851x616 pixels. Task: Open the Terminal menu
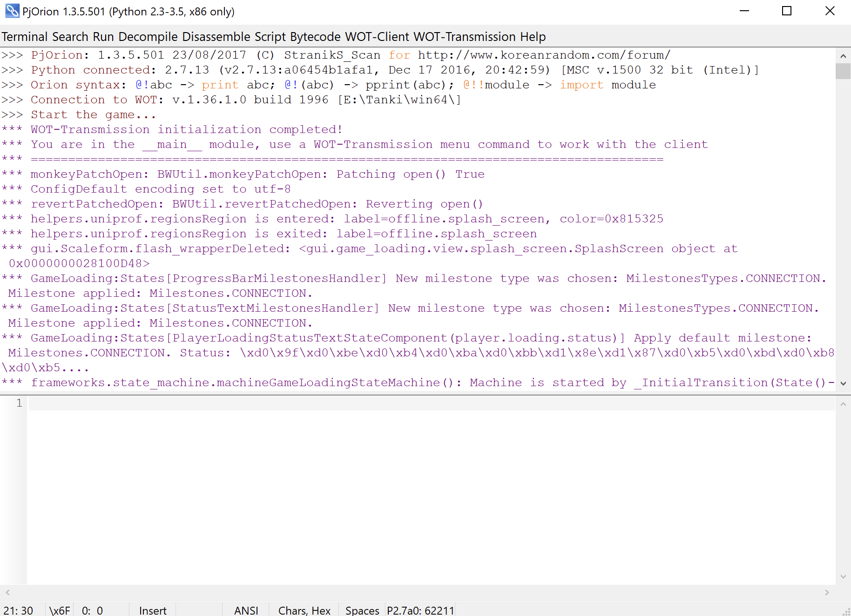click(x=25, y=37)
